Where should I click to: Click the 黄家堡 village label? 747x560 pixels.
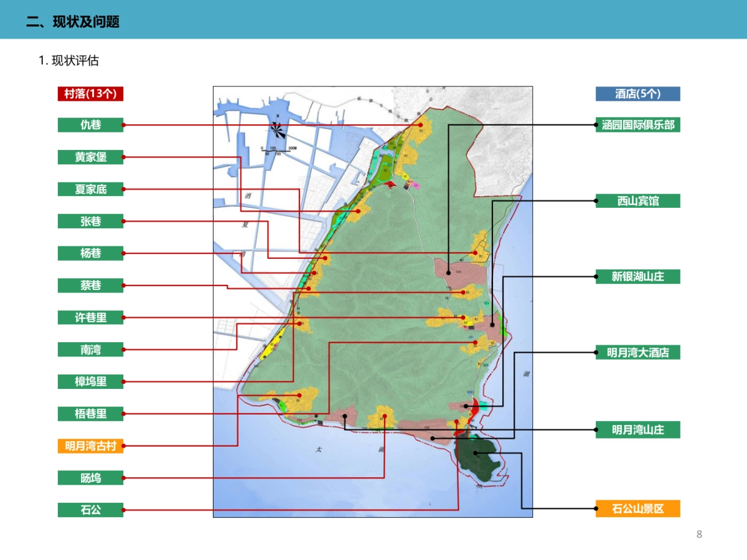(91, 157)
